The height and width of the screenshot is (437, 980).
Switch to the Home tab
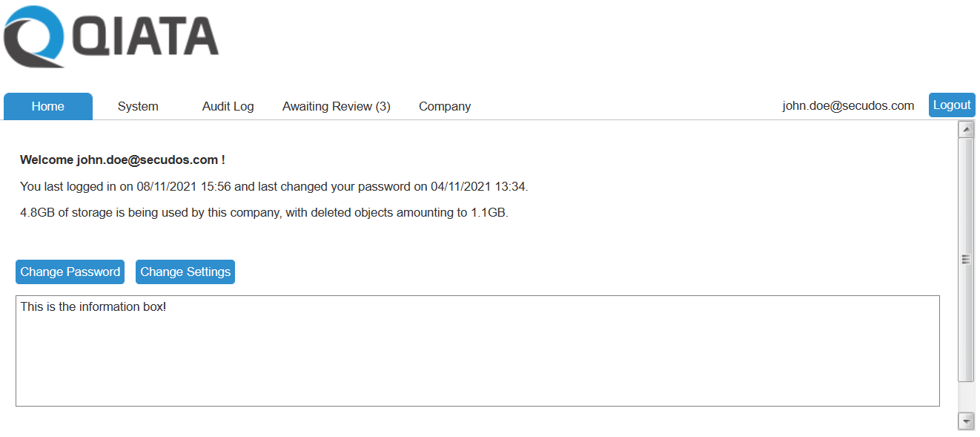pyautogui.click(x=48, y=106)
